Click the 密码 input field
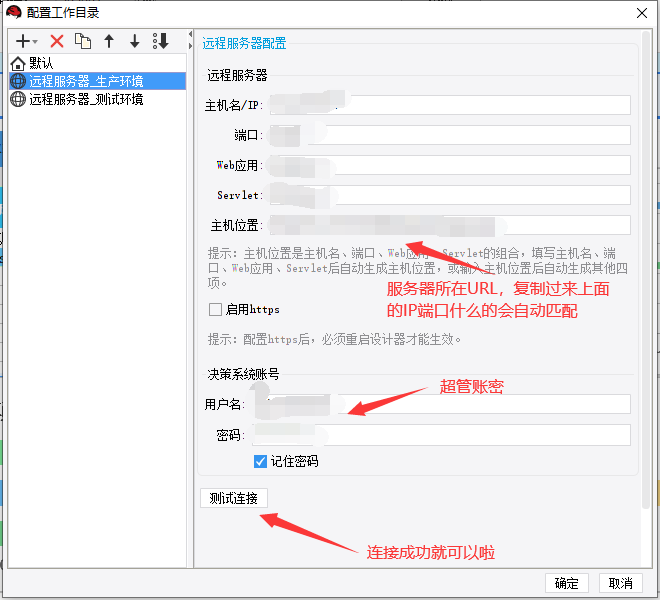Viewport: 660px width, 600px height. [441, 435]
